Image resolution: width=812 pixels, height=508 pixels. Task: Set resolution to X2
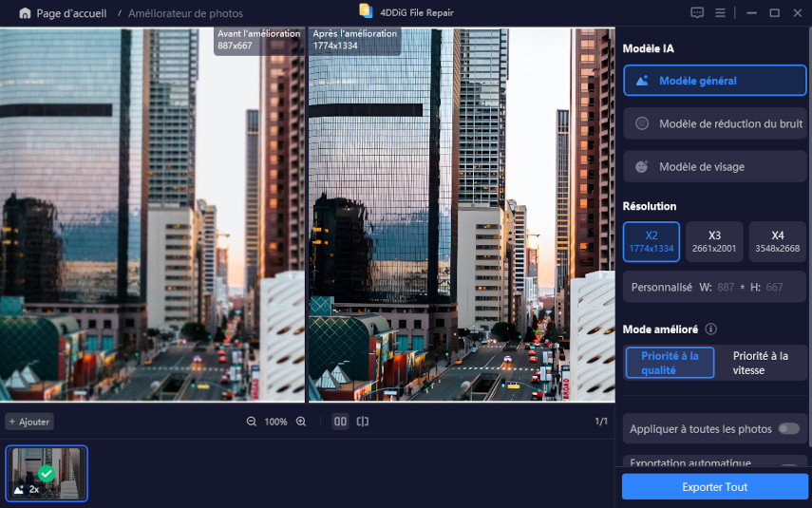tap(651, 241)
